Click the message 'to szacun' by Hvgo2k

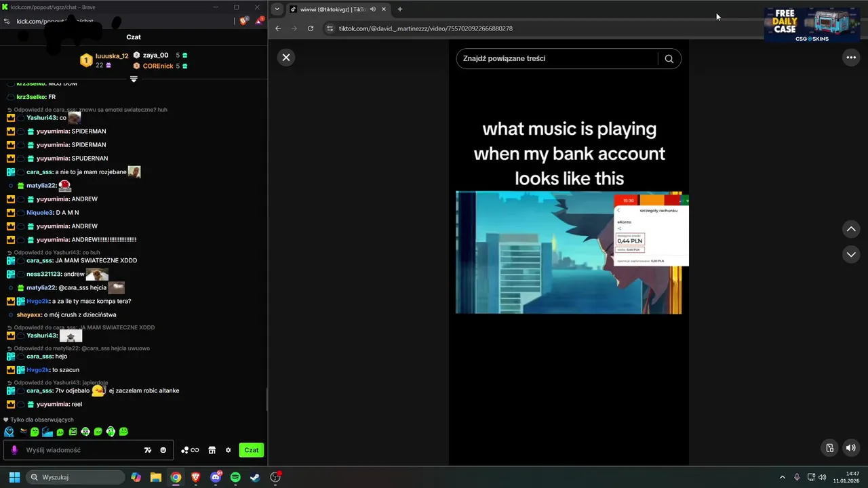tap(66, 370)
